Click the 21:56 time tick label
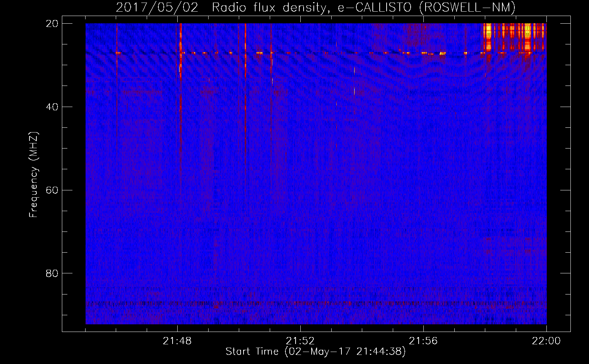 [x=423, y=341]
